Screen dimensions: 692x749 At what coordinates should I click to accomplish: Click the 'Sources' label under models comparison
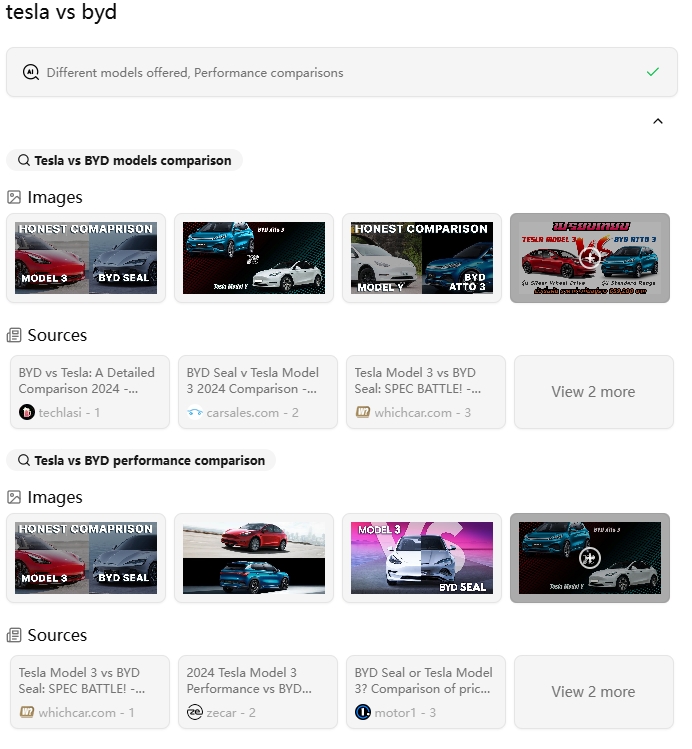[x=57, y=335]
